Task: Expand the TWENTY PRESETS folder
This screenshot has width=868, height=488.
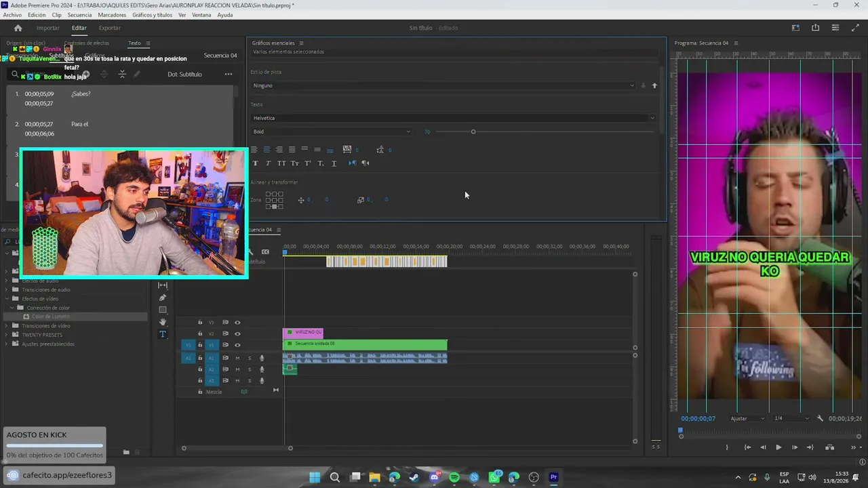Action: click(x=7, y=335)
